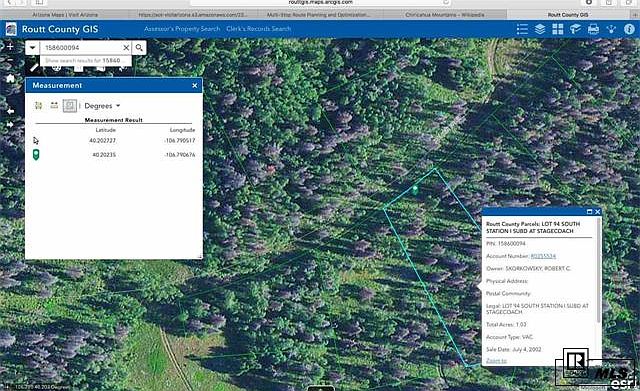
Task: Click the green point marker on map
Action: click(x=415, y=189)
